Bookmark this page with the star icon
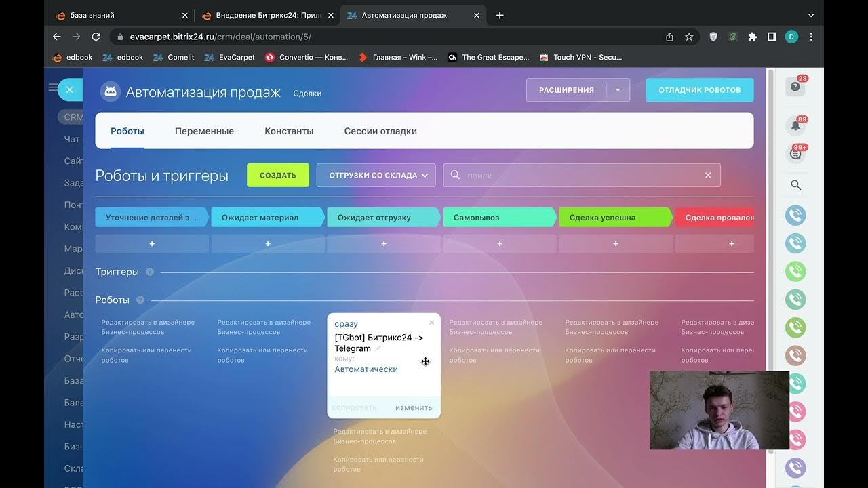 (x=689, y=37)
